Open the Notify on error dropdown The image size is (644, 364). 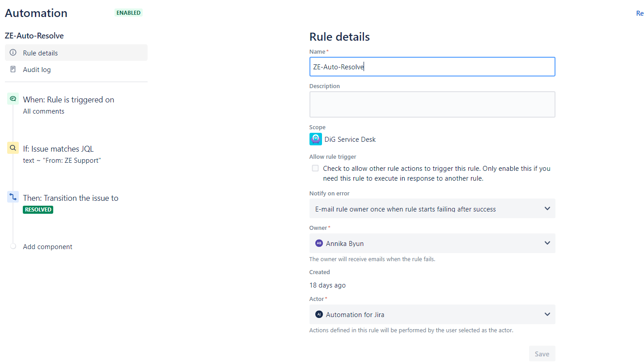[x=432, y=208]
